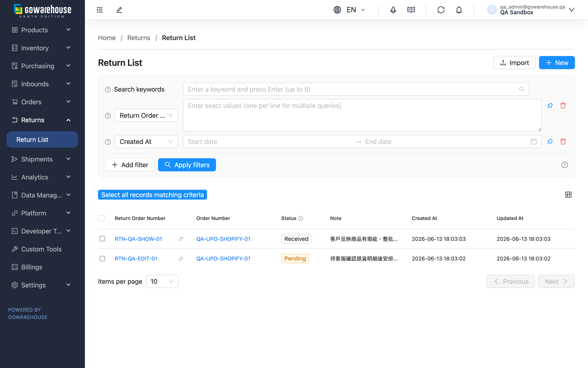Click the search keywords input field
The height and width of the screenshot is (368, 588).
click(x=356, y=89)
